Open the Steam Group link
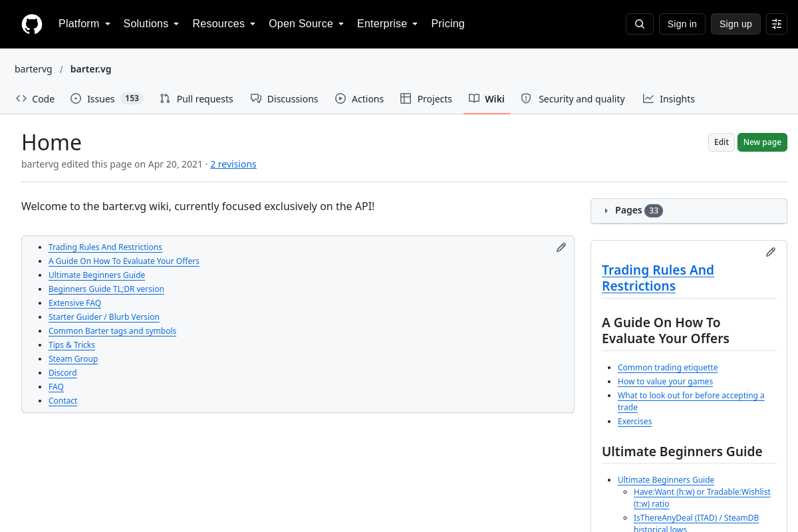This screenshot has height=532, width=798. click(73, 359)
